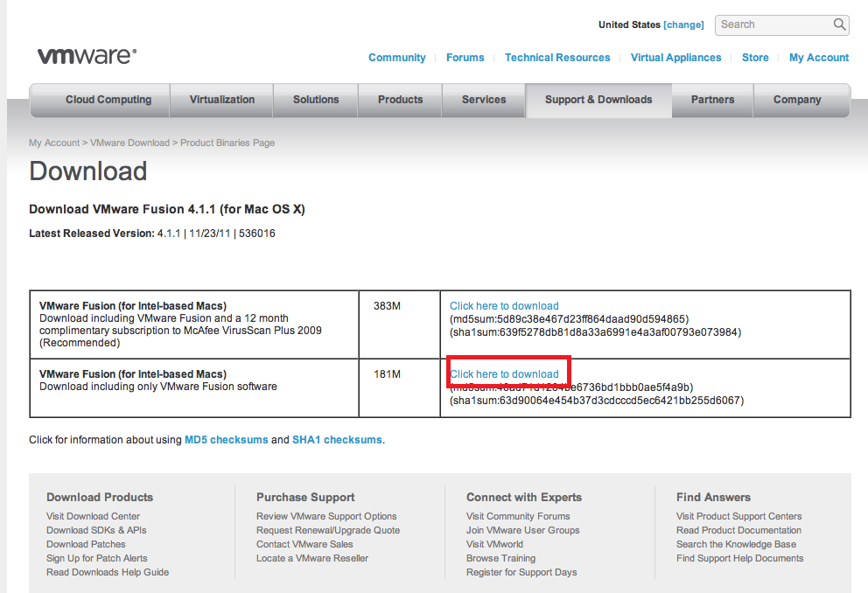The image size is (868, 593).
Task: Open MD5 checksums information link
Action: pos(226,440)
